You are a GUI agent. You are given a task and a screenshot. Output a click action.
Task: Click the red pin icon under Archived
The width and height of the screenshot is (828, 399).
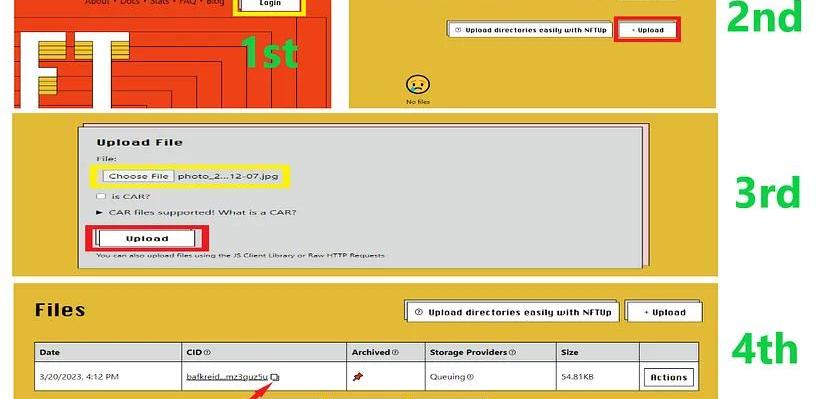click(357, 377)
